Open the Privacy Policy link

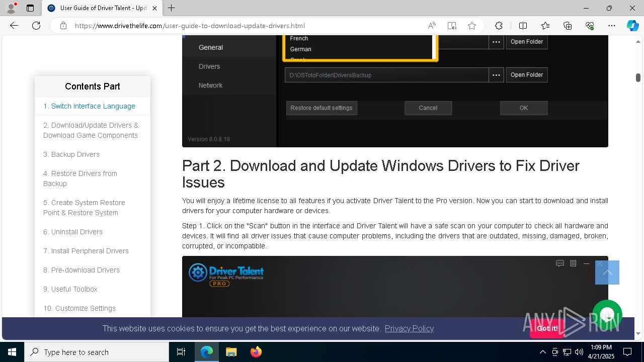tap(409, 328)
